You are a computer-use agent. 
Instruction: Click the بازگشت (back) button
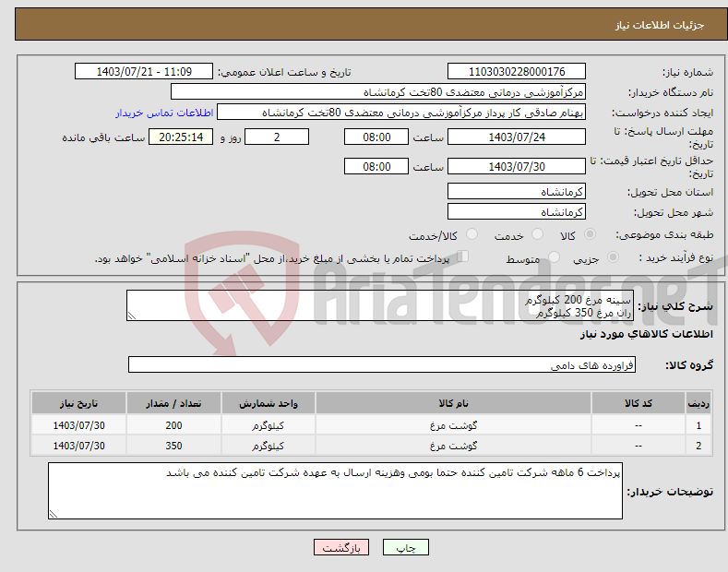click(x=341, y=547)
